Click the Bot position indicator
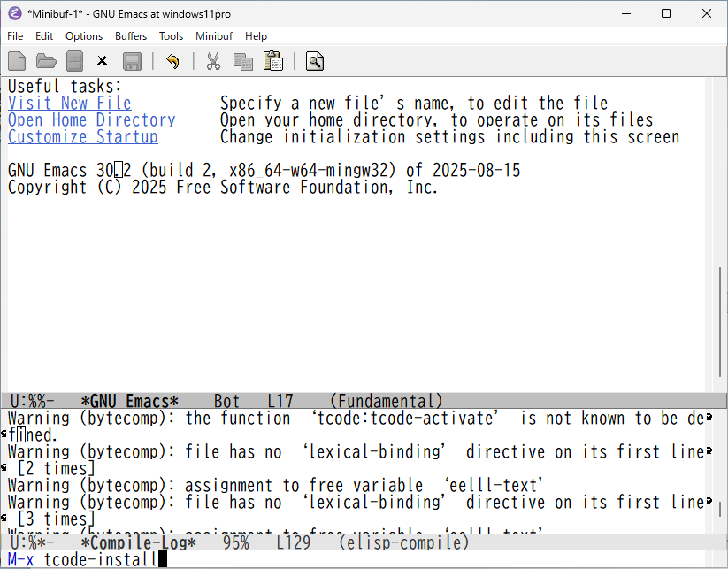This screenshot has width=728, height=569. point(226,401)
